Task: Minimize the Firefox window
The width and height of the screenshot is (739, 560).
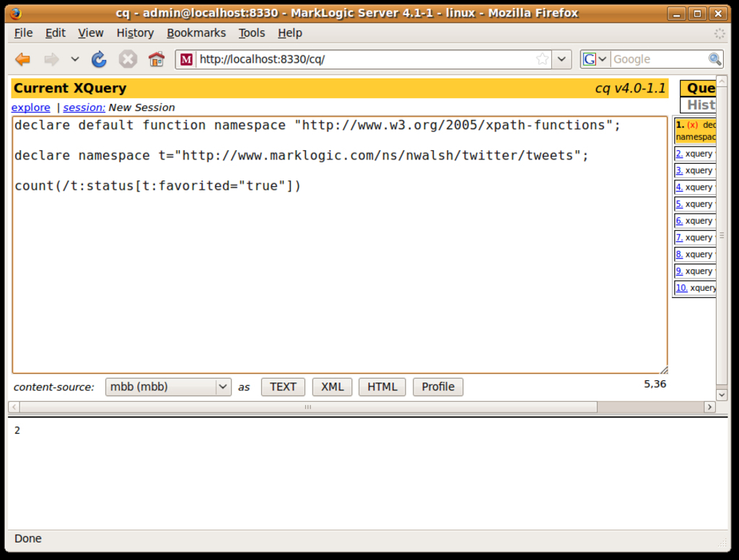Action: [x=676, y=14]
